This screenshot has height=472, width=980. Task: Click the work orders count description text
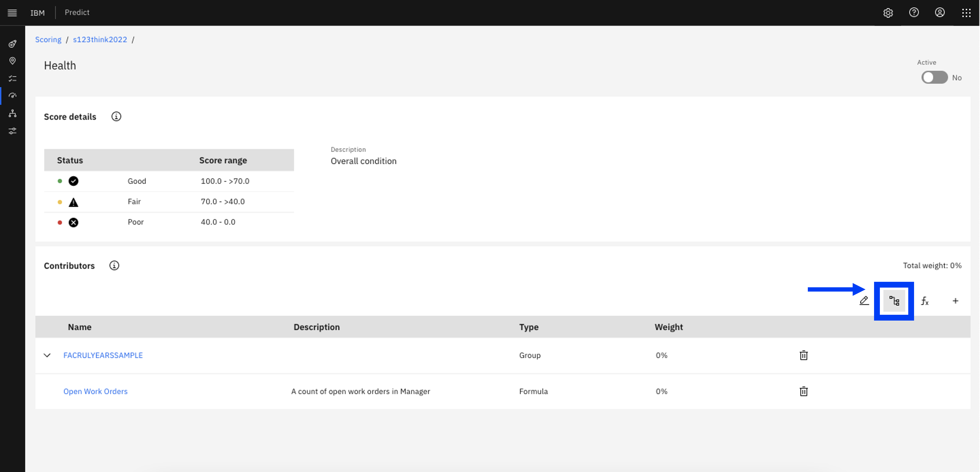[x=361, y=391]
